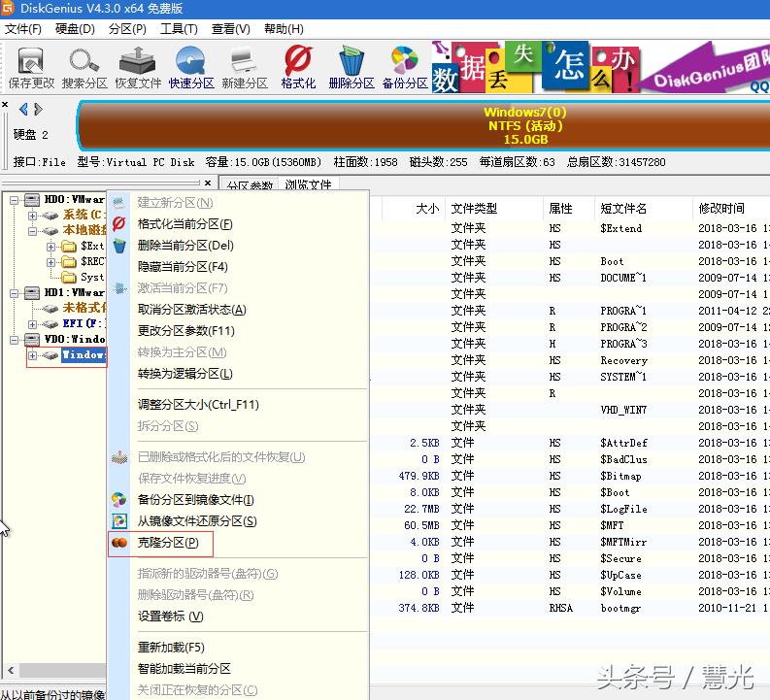Sort by the 短文件名 column header

644,209
